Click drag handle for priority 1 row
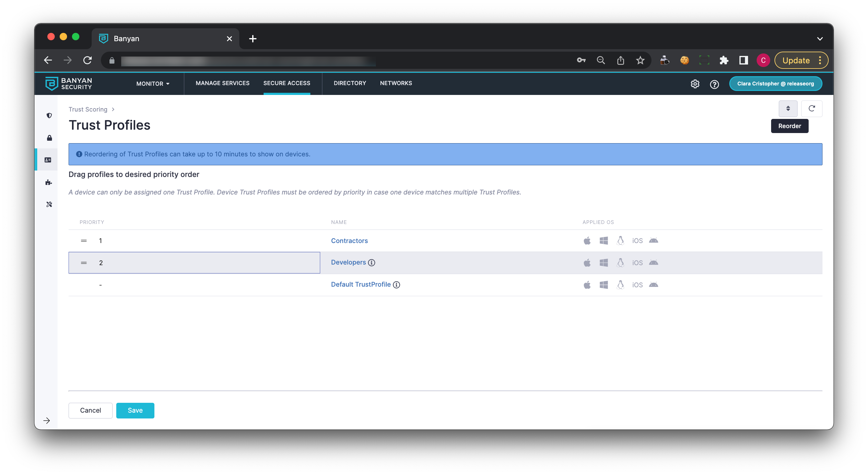Screen dimensions: 868x475 (x=84, y=241)
